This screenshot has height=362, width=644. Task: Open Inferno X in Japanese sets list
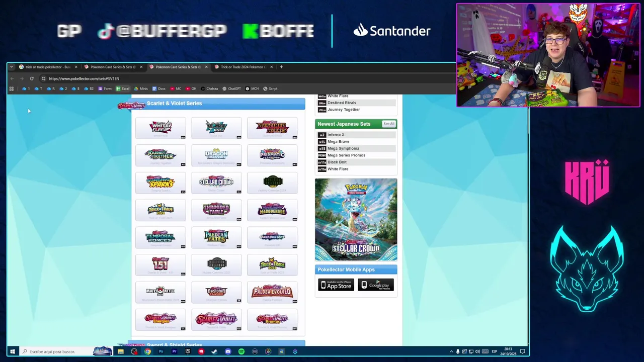coord(336,135)
